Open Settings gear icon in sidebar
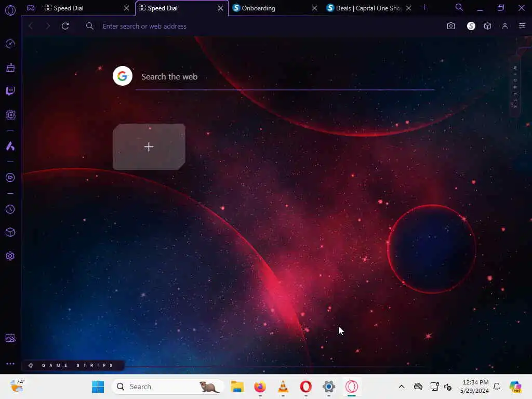This screenshot has height=399, width=532. click(10, 256)
